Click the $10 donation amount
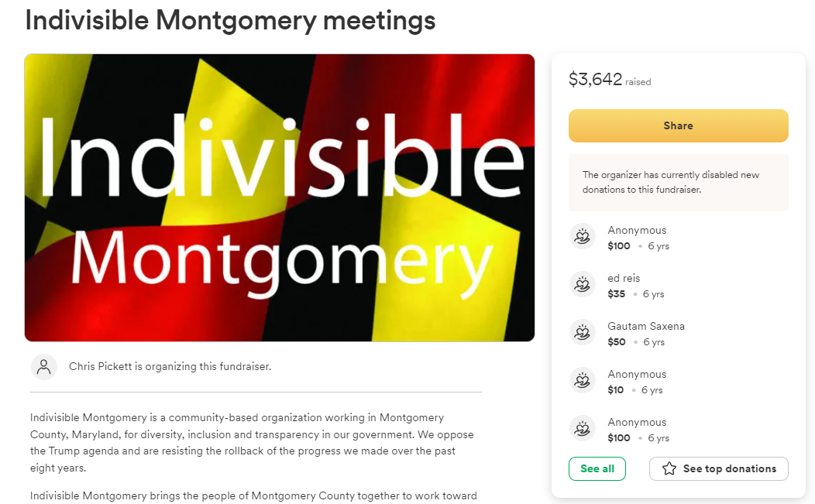815x504 pixels. (x=616, y=390)
